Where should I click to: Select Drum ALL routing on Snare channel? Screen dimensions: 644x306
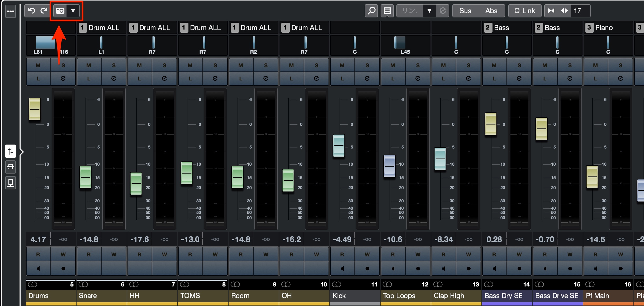coord(101,28)
